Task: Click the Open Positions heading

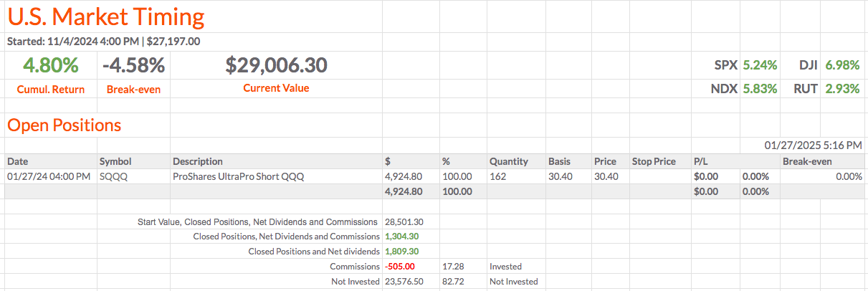Action: [x=65, y=125]
